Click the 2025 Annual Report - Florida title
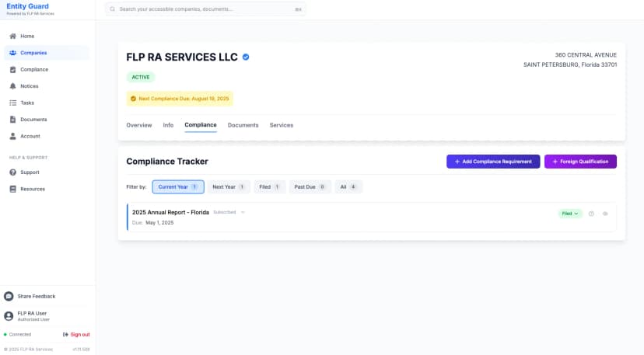The image size is (644, 355). pyautogui.click(x=170, y=212)
